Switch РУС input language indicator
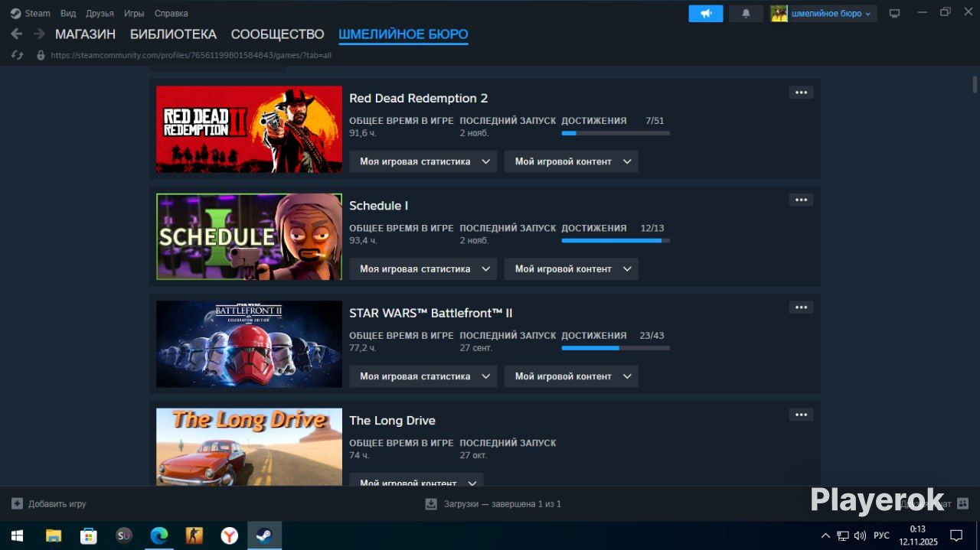This screenshot has width=980, height=550. pyautogui.click(x=881, y=535)
